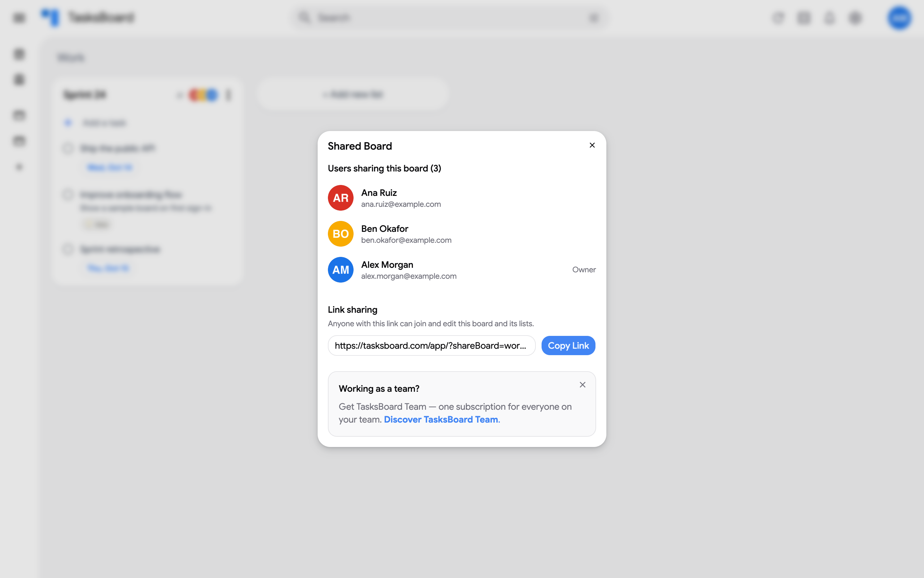Click the Working as a team? heading
This screenshot has height=578, width=924.
coord(379,389)
